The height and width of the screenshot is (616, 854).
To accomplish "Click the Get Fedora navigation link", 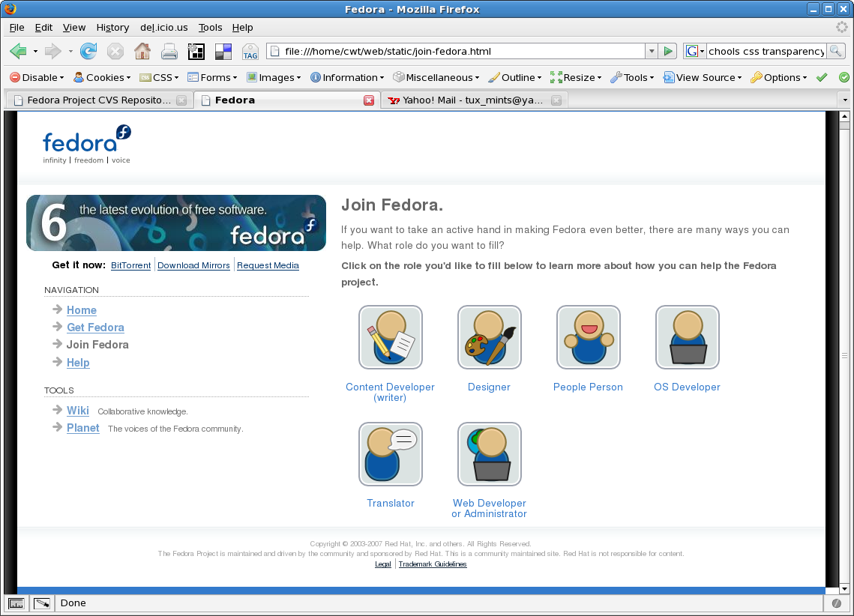I will point(95,327).
